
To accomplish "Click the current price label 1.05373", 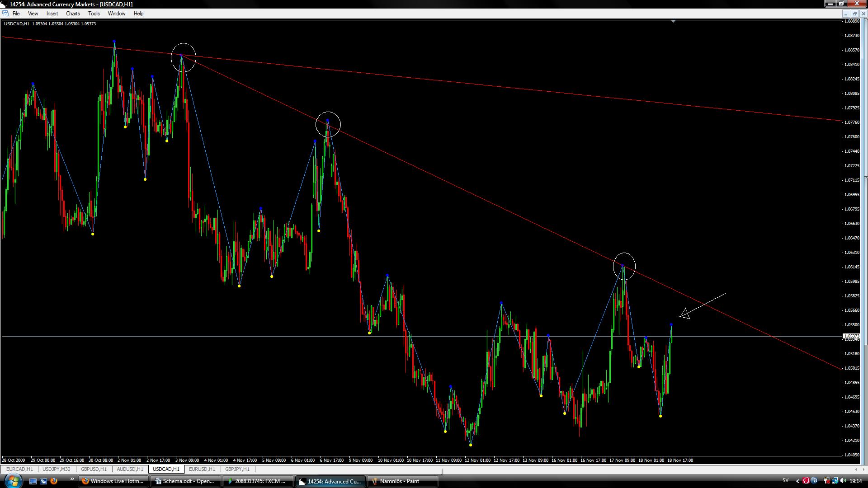I will pos(852,336).
